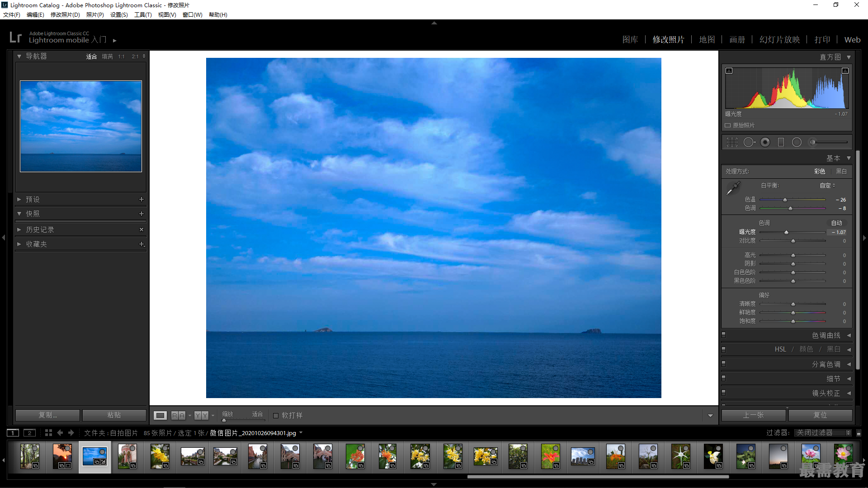The image size is (868, 488).
Task: Add a new preset with plus icon
Action: click(x=142, y=199)
